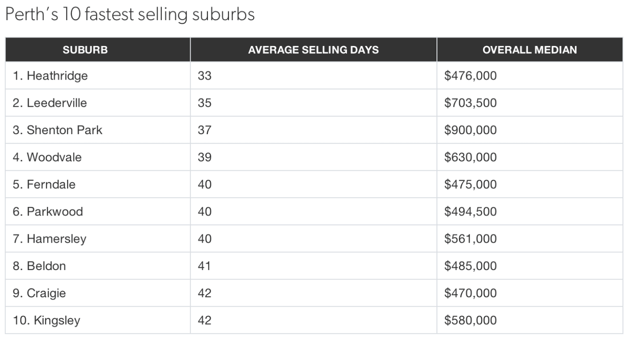Select the Heathridge suburb cell
This screenshot has width=644, height=363.
pyautogui.click(x=50, y=76)
